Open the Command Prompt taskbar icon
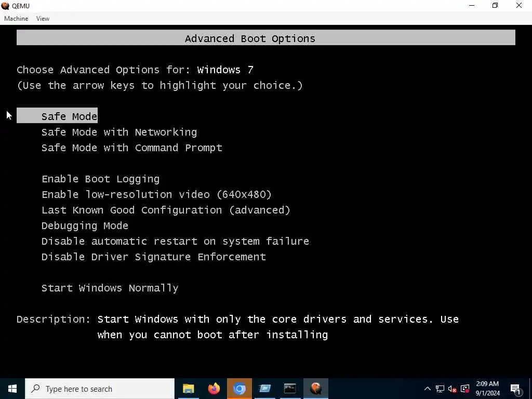 point(290,389)
